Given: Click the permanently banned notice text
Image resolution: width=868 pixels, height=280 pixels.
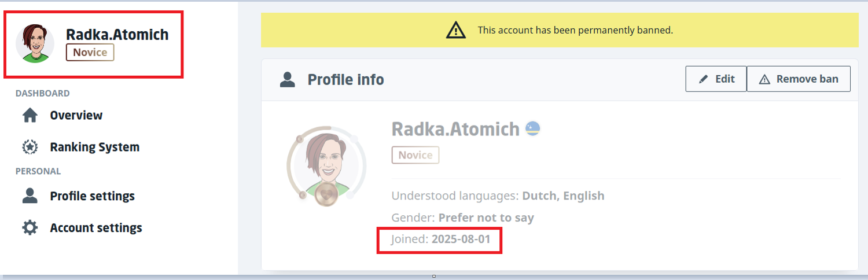Looking at the screenshot, I should coord(575,30).
